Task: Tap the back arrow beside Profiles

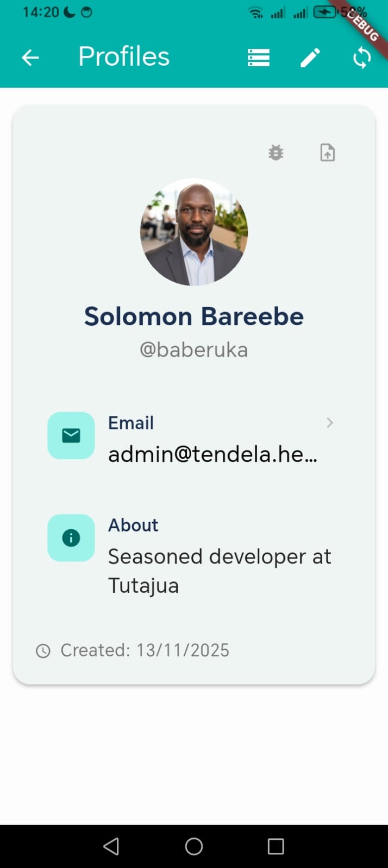Action: pyautogui.click(x=30, y=57)
